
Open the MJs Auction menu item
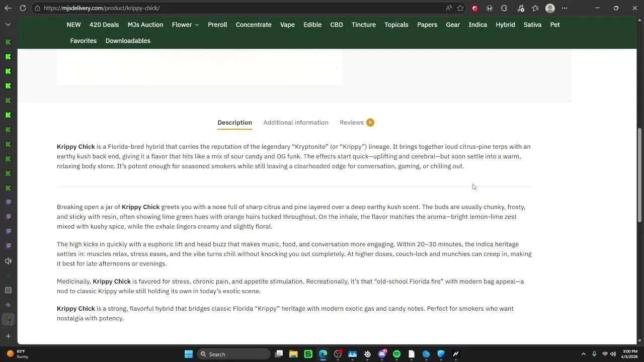pyautogui.click(x=145, y=25)
